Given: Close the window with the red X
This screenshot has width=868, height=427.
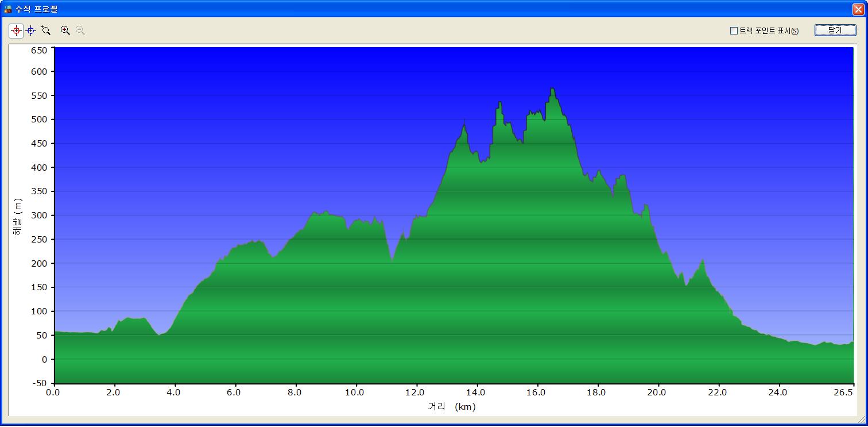Looking at the screenshot, I should 858,9.
